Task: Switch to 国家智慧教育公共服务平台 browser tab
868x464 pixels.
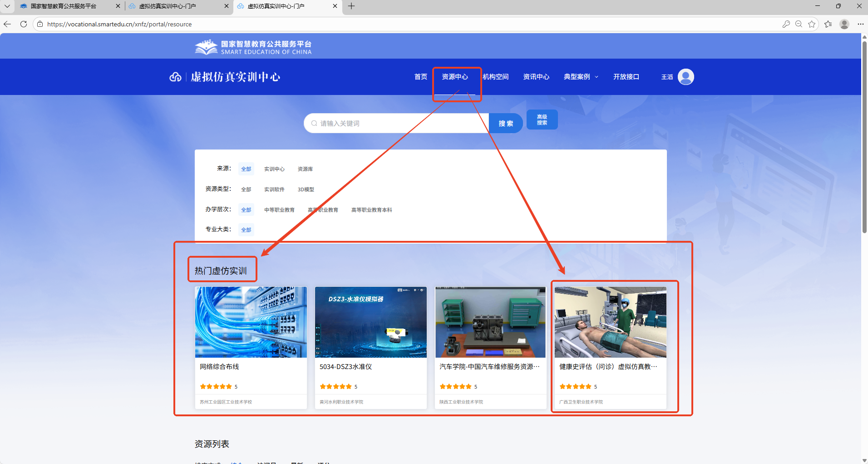Action: [x=64, y=6]
